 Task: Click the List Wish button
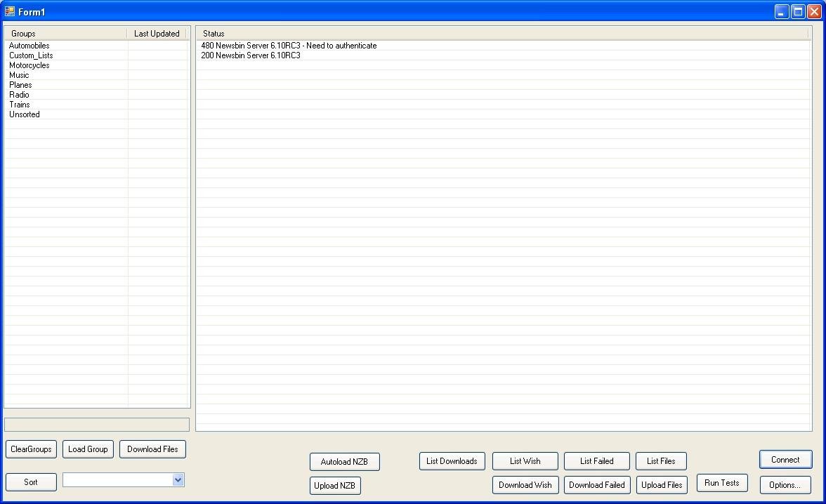point(525,461)
